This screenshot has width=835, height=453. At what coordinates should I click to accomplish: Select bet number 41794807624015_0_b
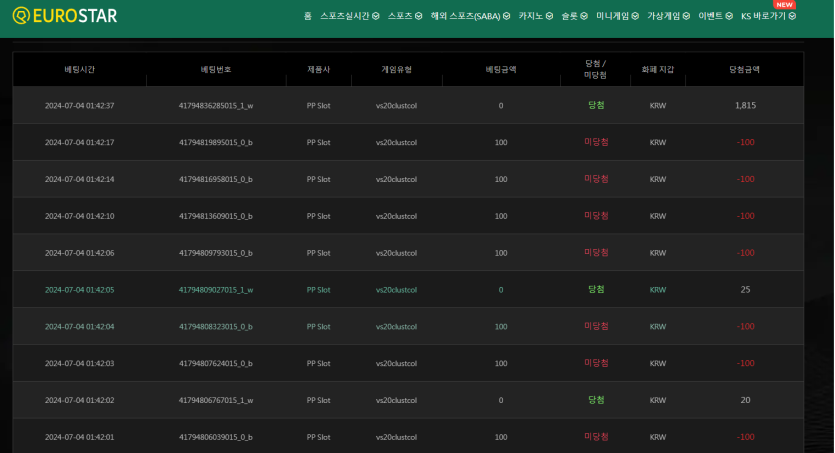(216, 363)
